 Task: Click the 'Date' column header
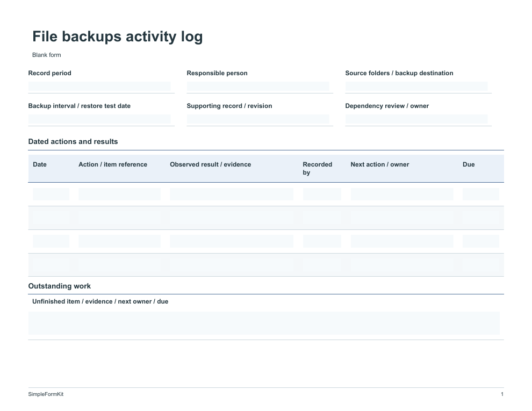click(40, 164)
